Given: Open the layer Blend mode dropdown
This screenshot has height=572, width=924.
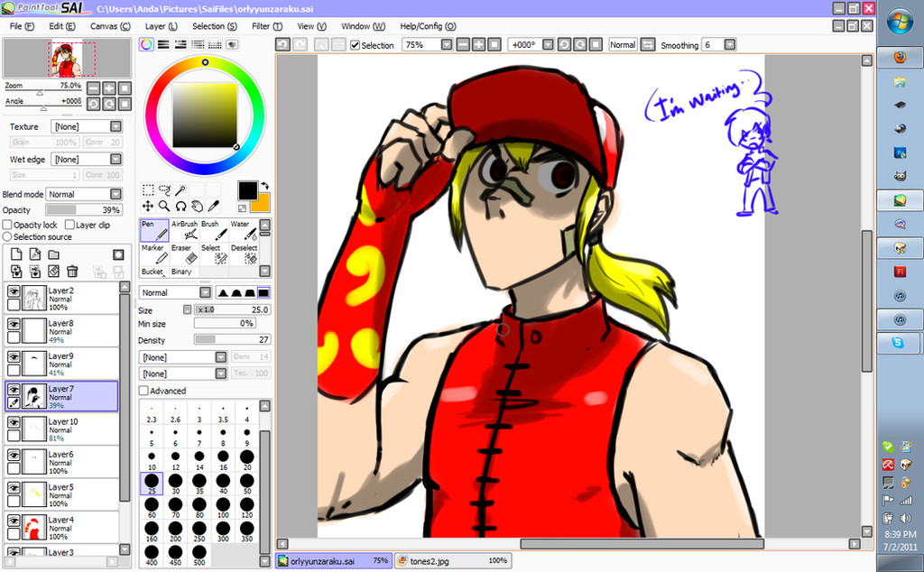Looking at the screenshot, I should pos(84,194).
